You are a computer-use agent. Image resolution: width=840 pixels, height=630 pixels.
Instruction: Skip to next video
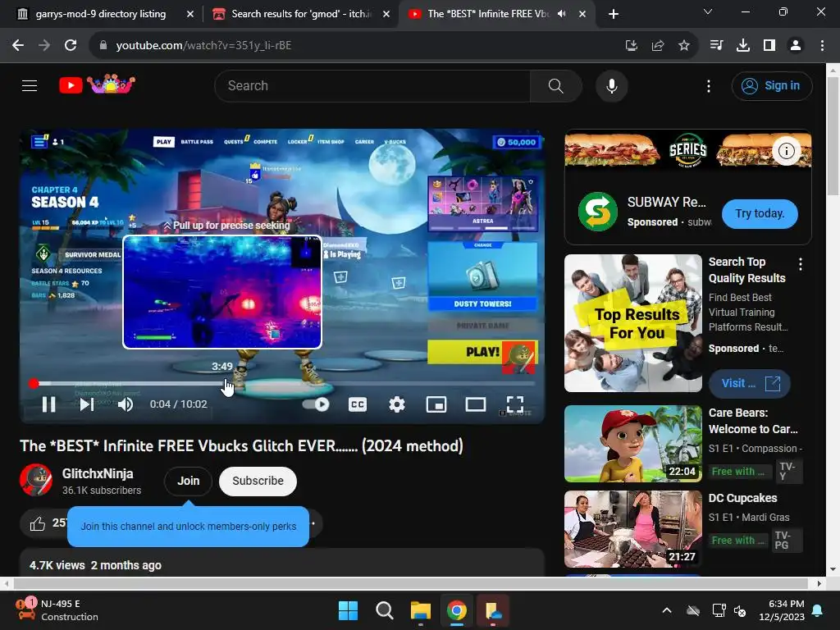point(87,404)
